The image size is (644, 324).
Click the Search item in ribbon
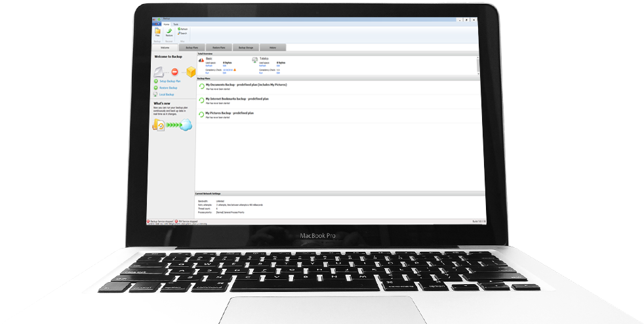coord(182,33)
